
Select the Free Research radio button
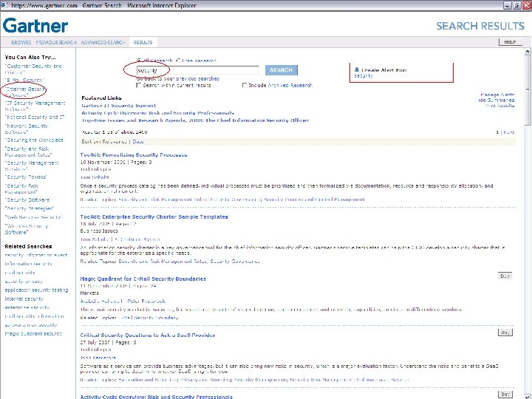point(178,61)
